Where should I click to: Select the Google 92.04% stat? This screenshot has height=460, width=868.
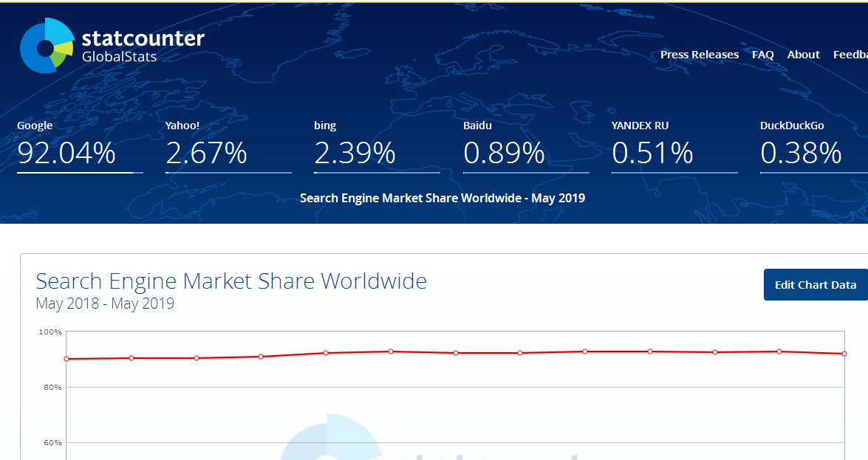click(x=66, y=153)
